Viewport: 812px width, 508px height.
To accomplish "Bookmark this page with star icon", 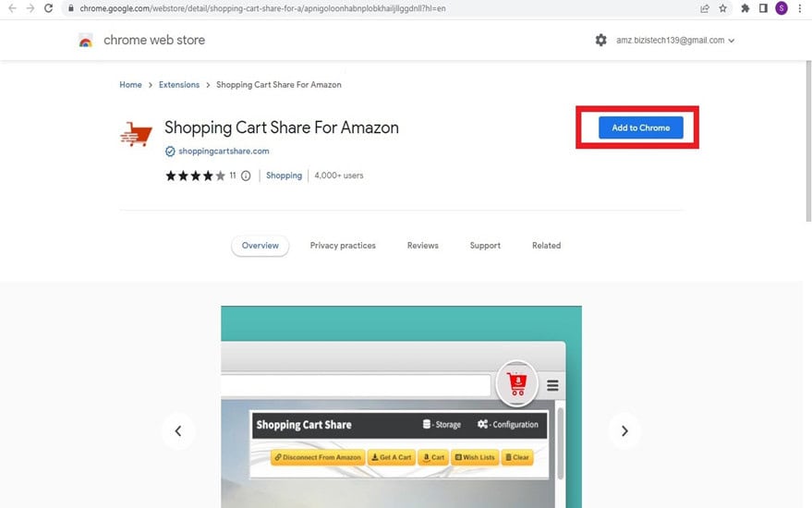I will pyautogui.click(x=723, y=8).
